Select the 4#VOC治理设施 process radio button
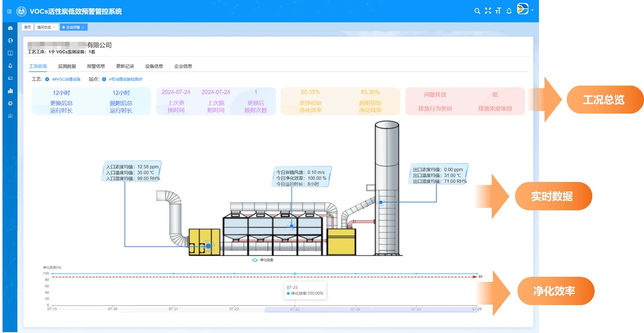Image resolution: width=644 pixels, height=333 pixels. tap(47, 79)
